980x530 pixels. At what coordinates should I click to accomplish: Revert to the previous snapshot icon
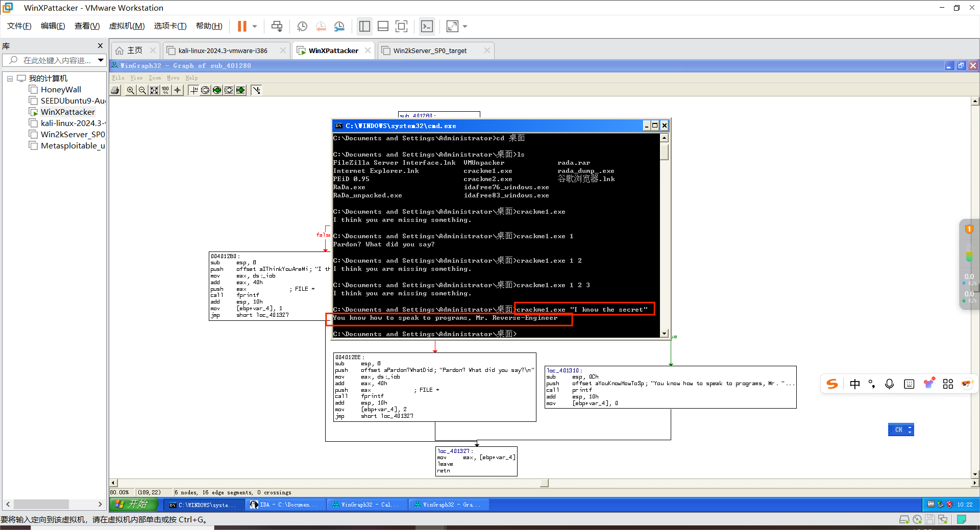321,26
